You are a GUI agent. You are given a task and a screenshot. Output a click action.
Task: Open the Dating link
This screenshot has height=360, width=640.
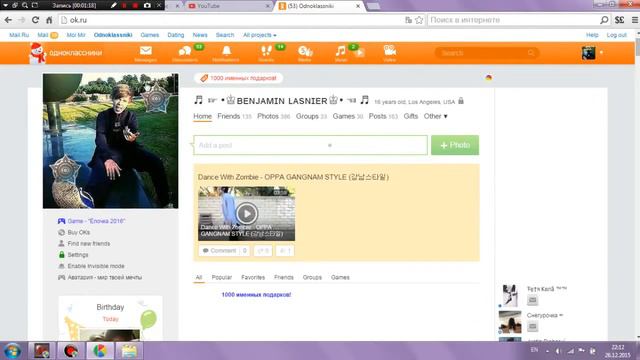click(176, 35)
